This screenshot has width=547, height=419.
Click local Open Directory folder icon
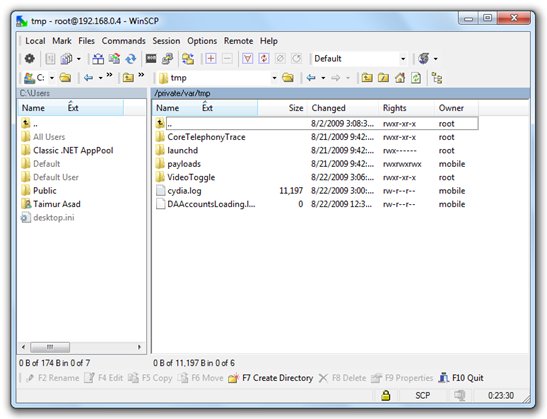(65, 78)
